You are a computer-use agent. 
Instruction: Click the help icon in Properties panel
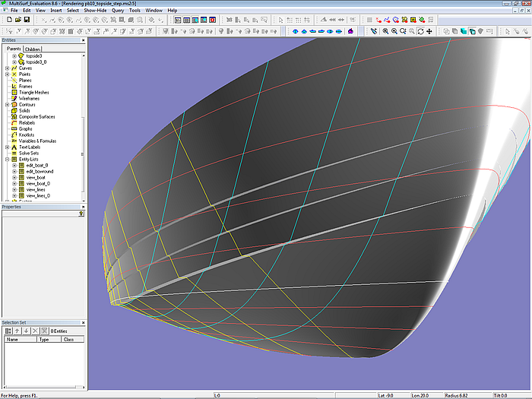coord(81,214)
